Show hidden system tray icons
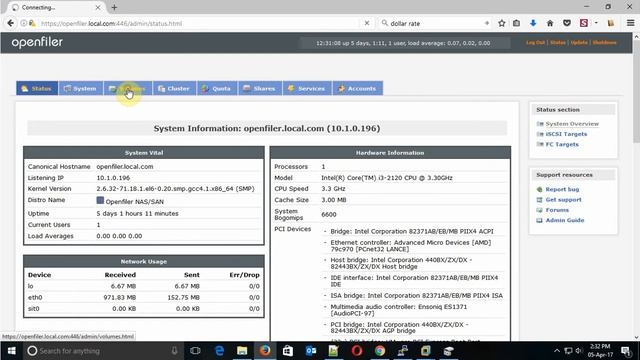This screenshot has width=640, height=360. (557, 351)
